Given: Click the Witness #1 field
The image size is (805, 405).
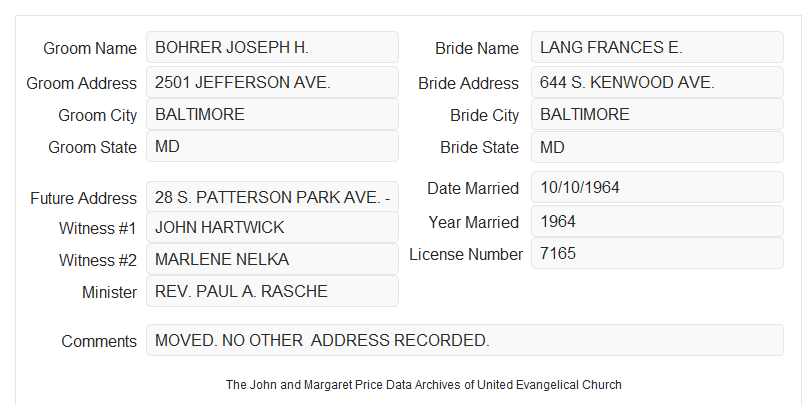Looking at the screenshot, I should [272, 227].
